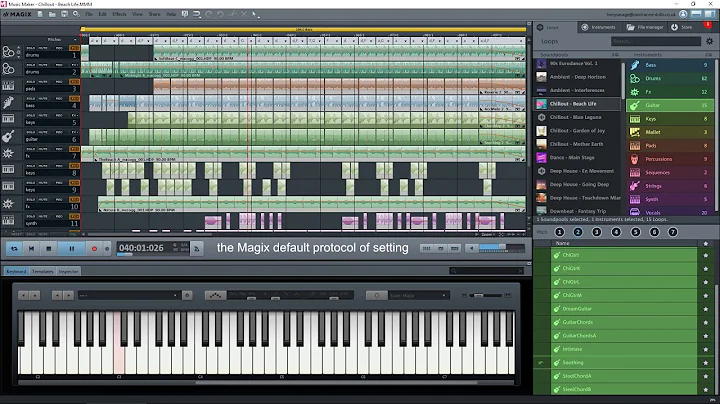The width and height of the screenshot is (720, 404).
Task: Toggle MUTE on guitar track 6
Action: coord(43,132)
